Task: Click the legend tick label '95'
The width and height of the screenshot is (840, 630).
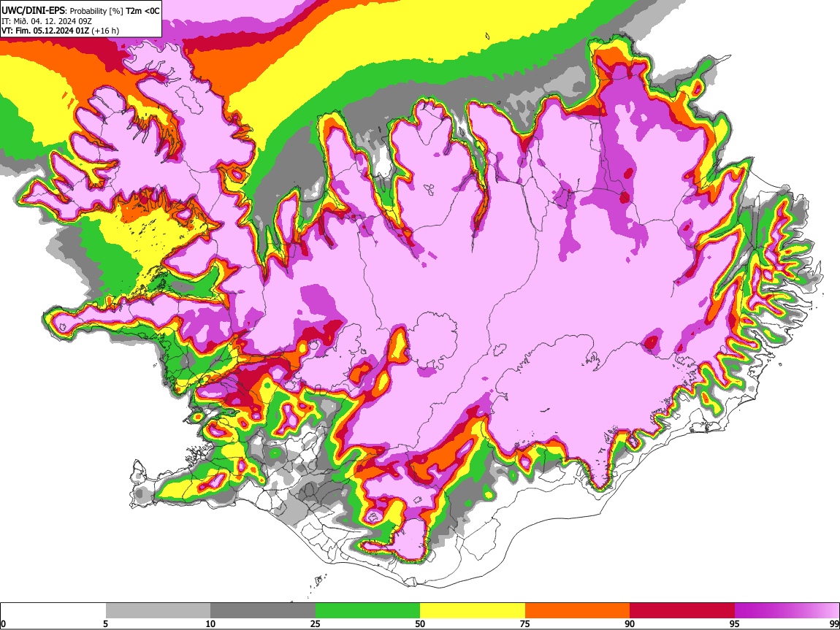Action: tap(735, 624)
